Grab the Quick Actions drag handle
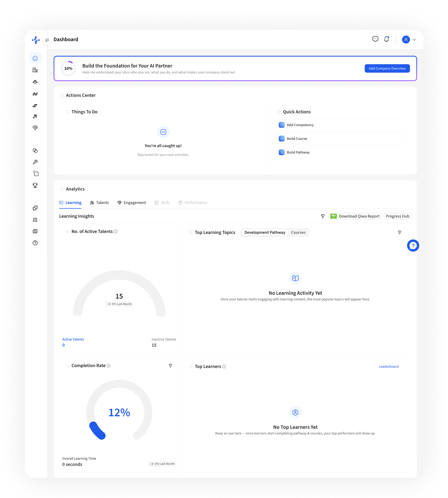Image resolution: width=448 pixels, height=498 pixels. click(279, 112)
